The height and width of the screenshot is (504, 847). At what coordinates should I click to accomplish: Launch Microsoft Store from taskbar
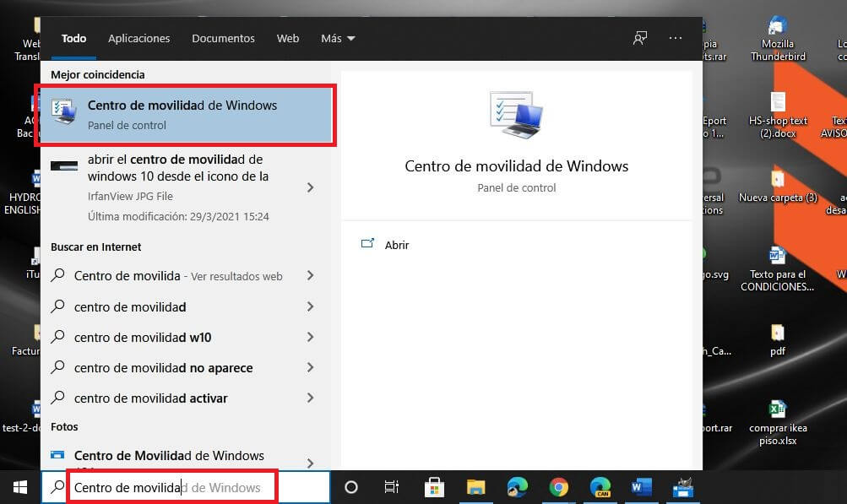pos(434,487)
